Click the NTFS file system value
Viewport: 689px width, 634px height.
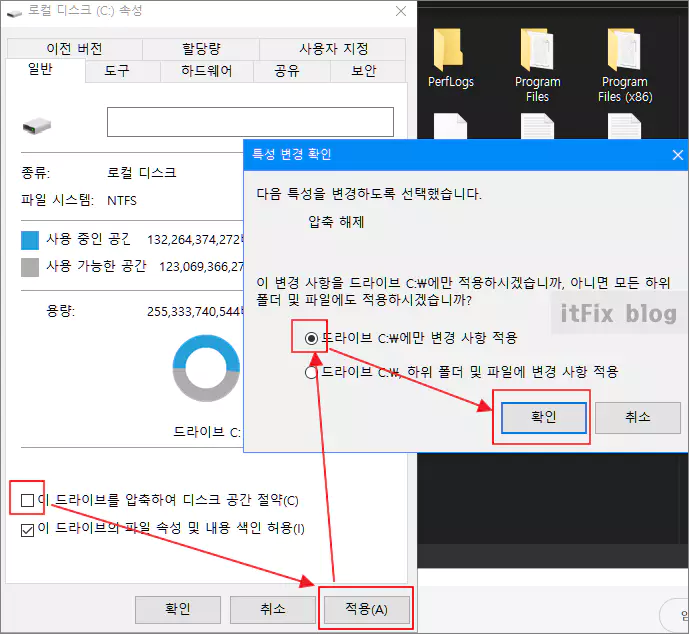click(x=122, y=201)
